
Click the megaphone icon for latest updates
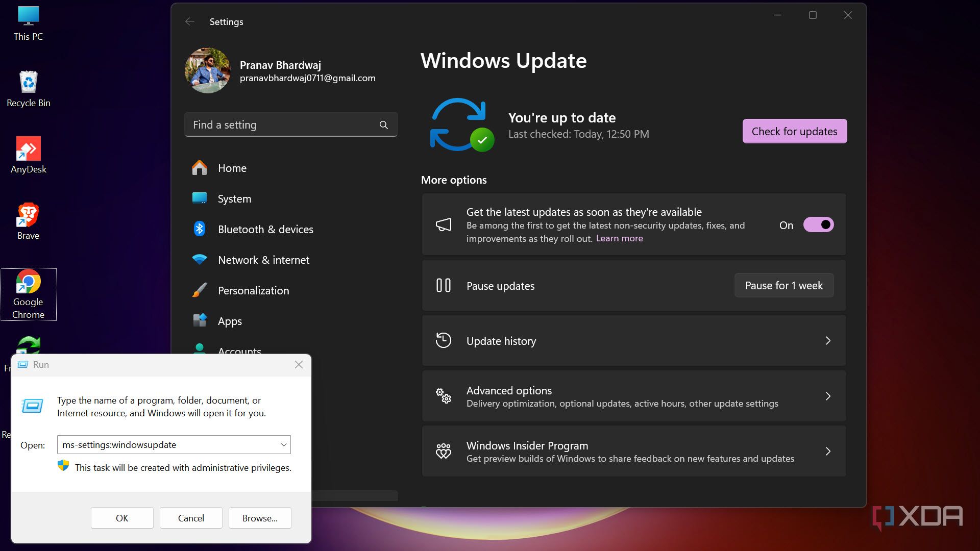click(444, 224)
